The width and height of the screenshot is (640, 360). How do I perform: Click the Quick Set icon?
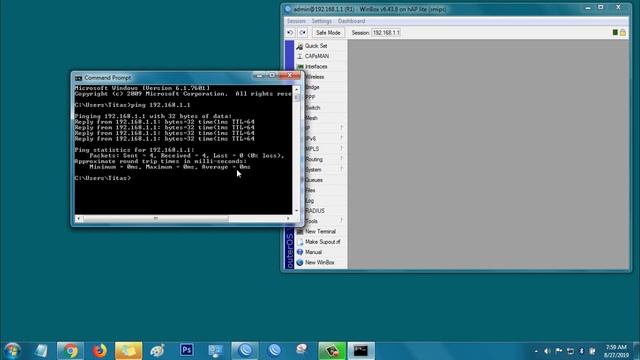pos(300,46)
